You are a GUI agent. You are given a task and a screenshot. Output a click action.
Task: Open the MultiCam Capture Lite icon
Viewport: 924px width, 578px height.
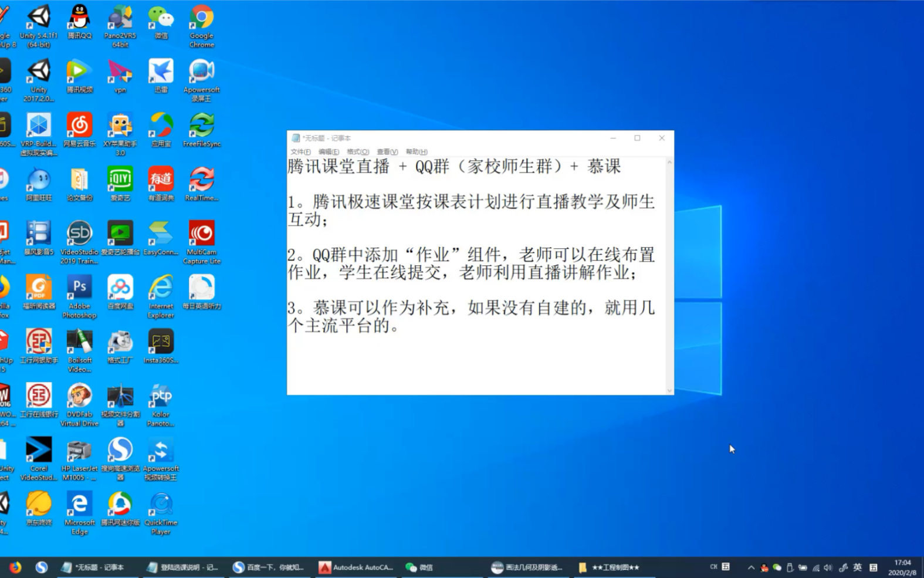201,242
